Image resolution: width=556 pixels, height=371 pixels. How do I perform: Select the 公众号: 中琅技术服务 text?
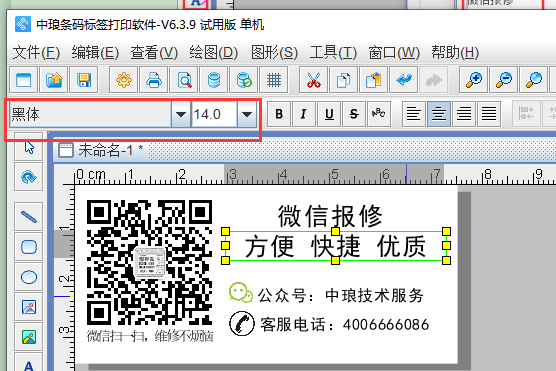point(340,295)
